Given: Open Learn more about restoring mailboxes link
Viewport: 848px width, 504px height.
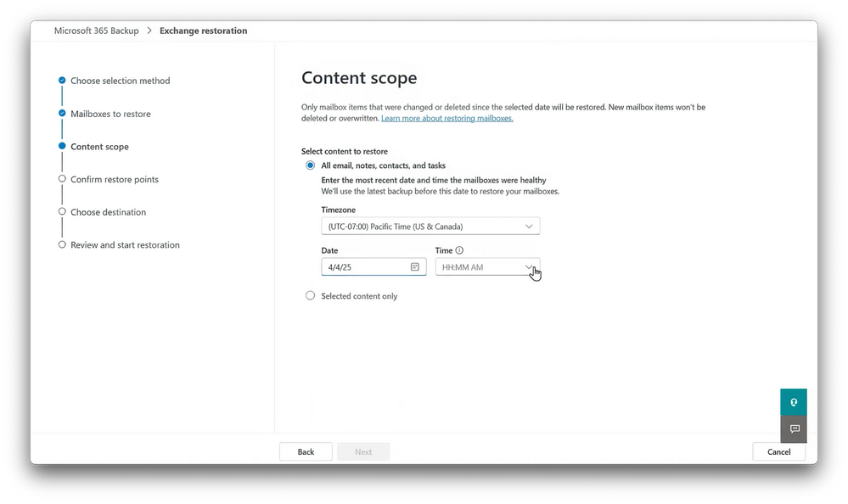Looking at the screenshot, I should (447, 118).
